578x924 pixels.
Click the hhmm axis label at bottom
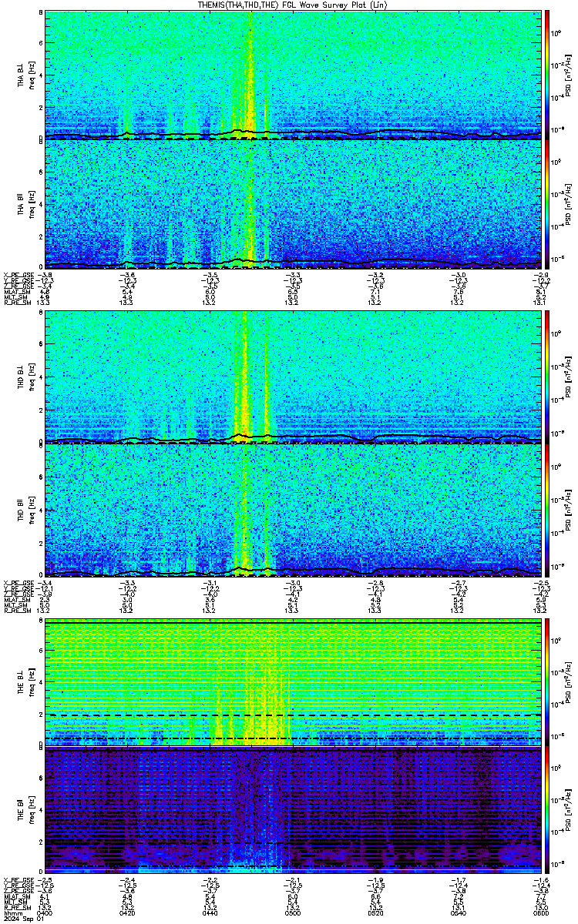tap(11, 912)
